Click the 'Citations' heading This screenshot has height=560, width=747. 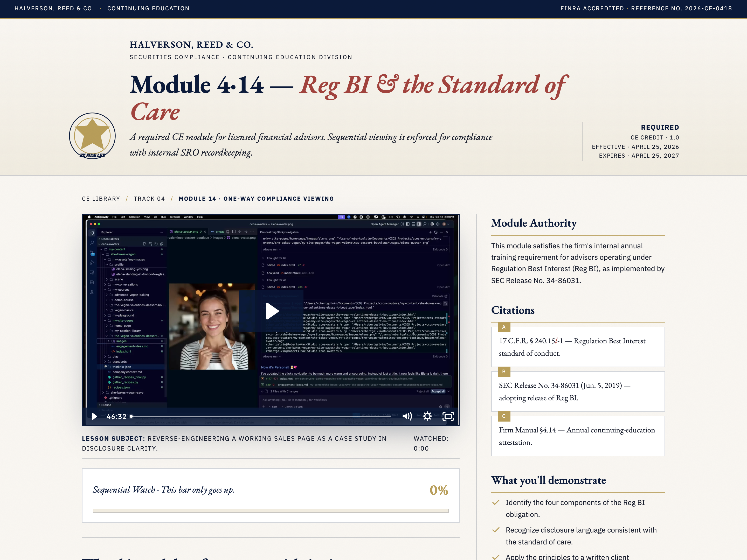click(513, 310)
